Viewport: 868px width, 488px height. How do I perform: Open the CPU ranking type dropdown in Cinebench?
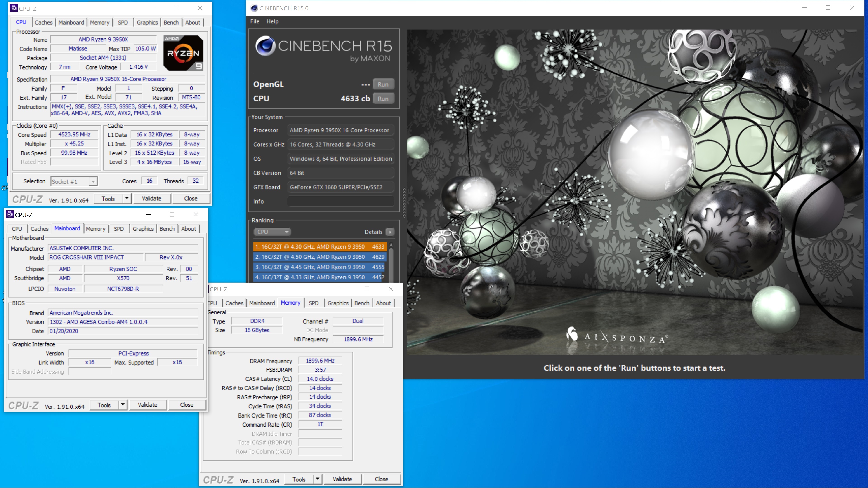click(x=272, y=232)
